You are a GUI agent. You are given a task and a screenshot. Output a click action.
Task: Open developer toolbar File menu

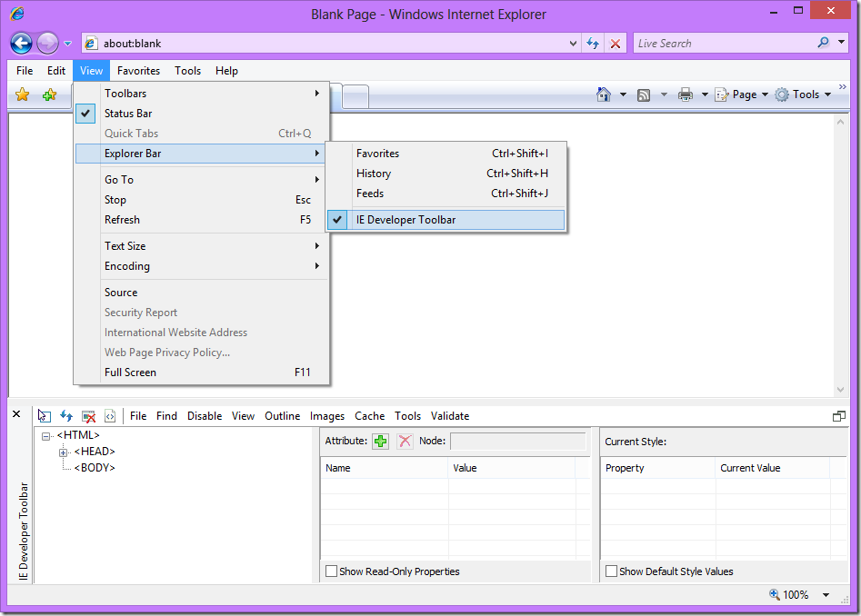[x=138, y=416]
